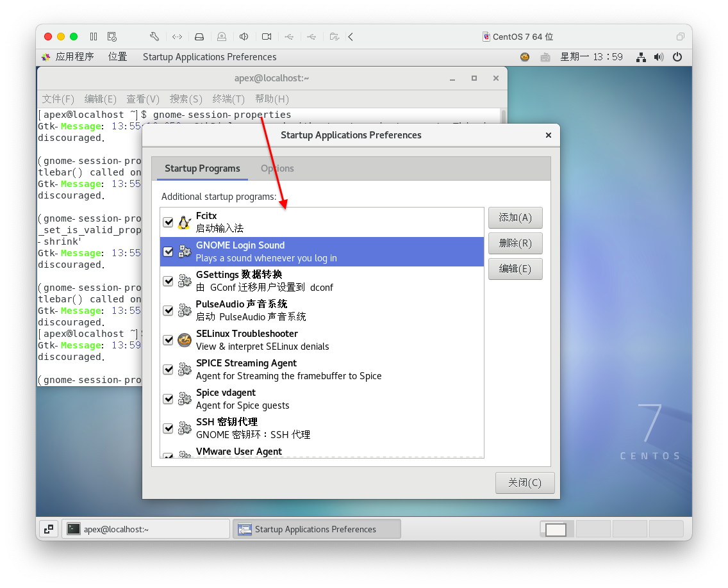
Task: Open the VM snapshot icon
Action: (112, 37)
